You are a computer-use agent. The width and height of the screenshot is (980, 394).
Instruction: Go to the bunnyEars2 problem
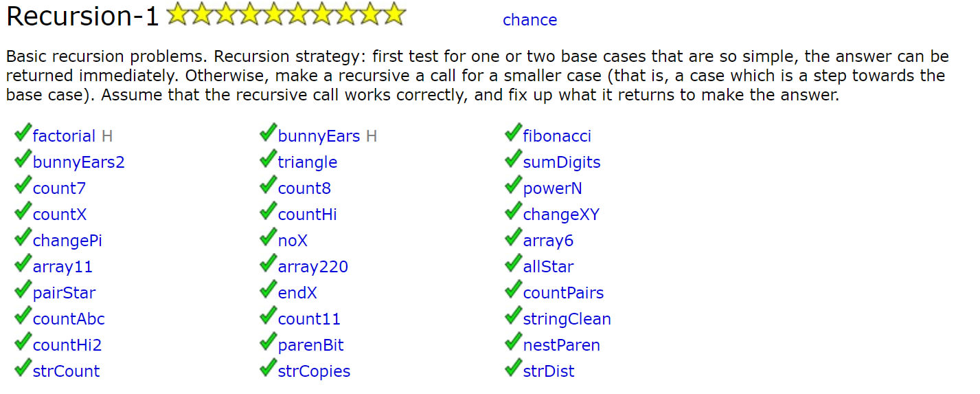tap(78, 162)
